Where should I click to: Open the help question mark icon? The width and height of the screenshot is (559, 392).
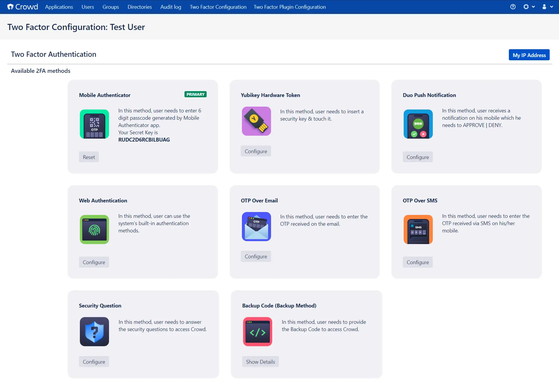pos(513,7)
